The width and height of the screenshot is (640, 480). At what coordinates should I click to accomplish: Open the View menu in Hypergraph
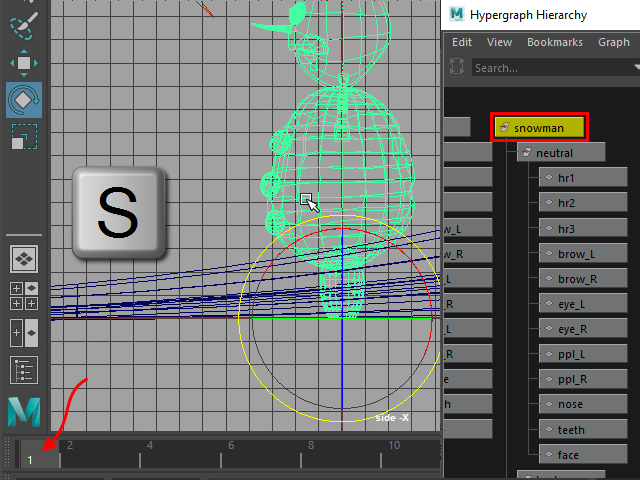[499, 42]
